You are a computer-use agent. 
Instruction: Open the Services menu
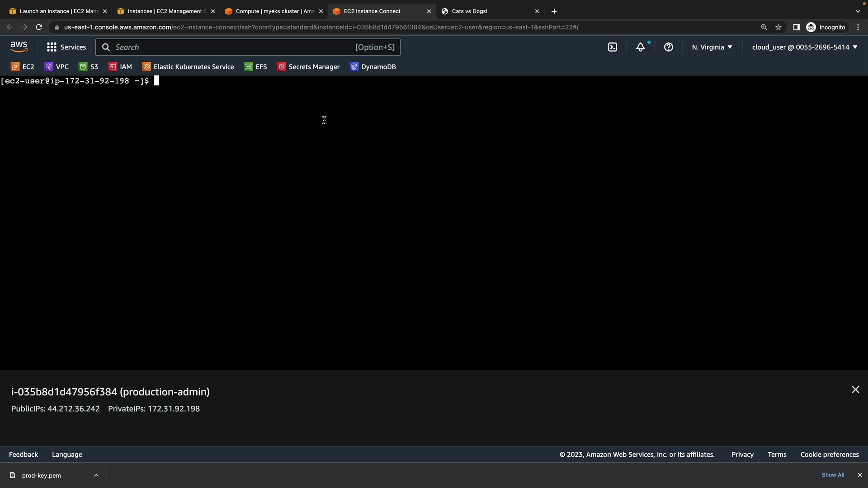(x=66, y=47)
